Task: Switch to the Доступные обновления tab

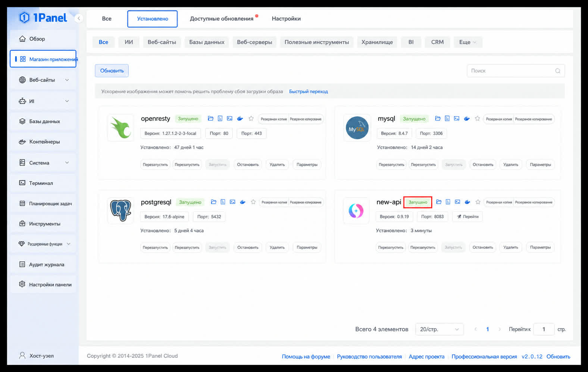Action: tap(222, 19)
